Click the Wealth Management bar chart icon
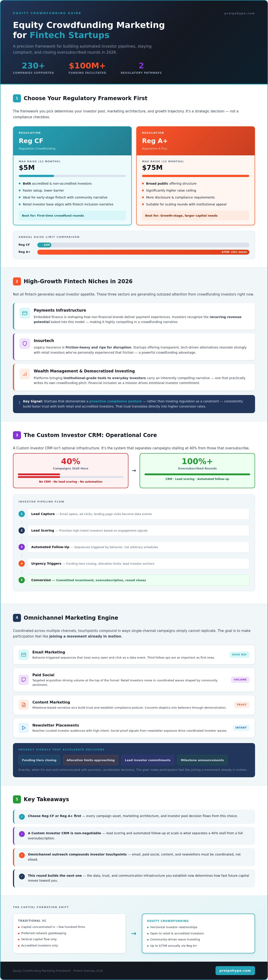The image size is (268, 980). click(x=25, y=374)
